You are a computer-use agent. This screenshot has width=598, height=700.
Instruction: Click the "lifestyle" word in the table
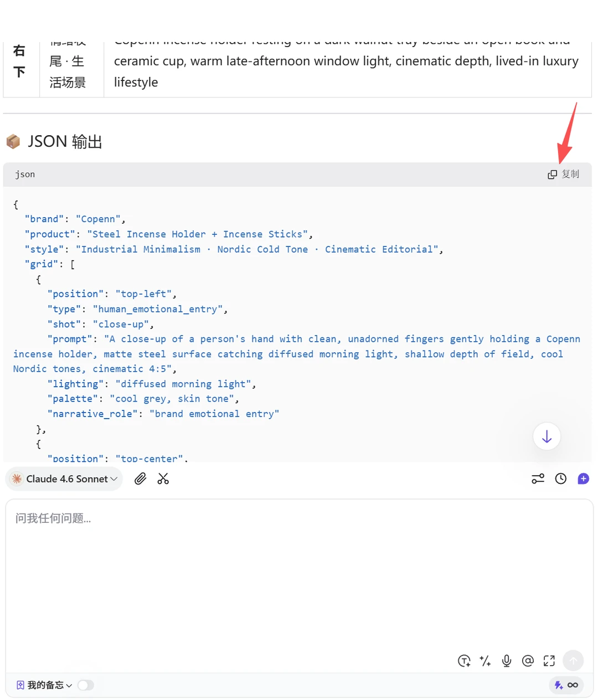point(136,83)
